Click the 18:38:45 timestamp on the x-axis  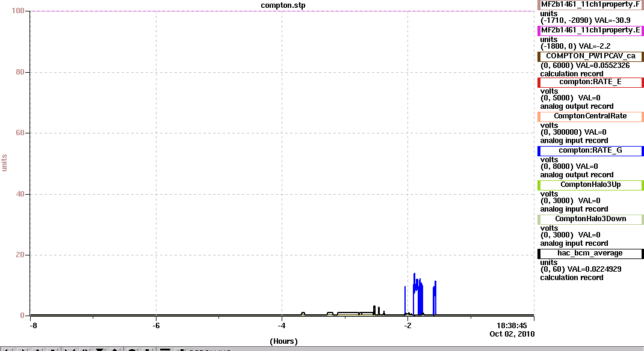pos(512,326)
